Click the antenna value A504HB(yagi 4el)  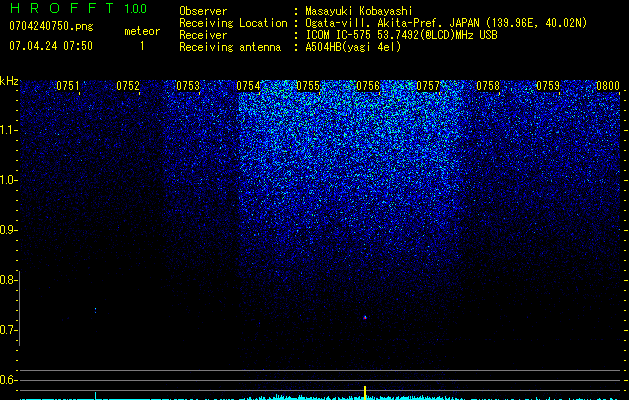click(x=353, y=47)
